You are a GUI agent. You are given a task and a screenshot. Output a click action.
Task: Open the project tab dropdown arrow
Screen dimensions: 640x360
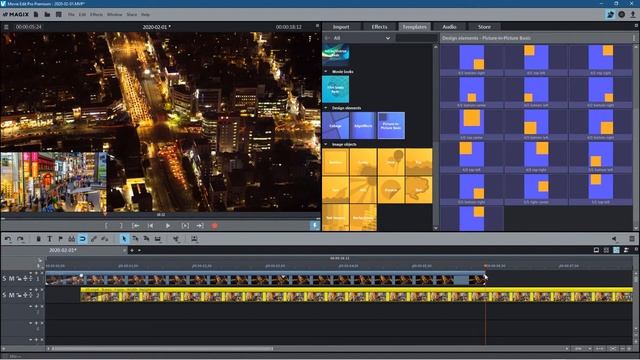pyautogui.click(x=140, y=250)
